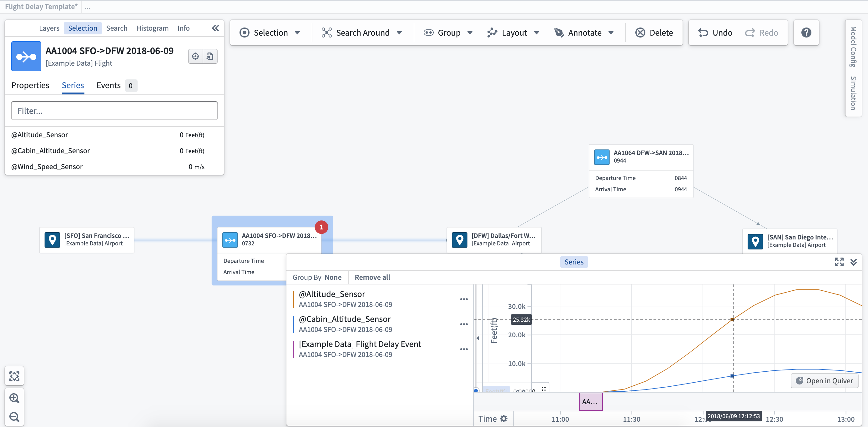Image resolution: width=868 pixels, height=427 pixels.
Task: Open options for Flight Delay Event series
Action: tap(464, 349)
